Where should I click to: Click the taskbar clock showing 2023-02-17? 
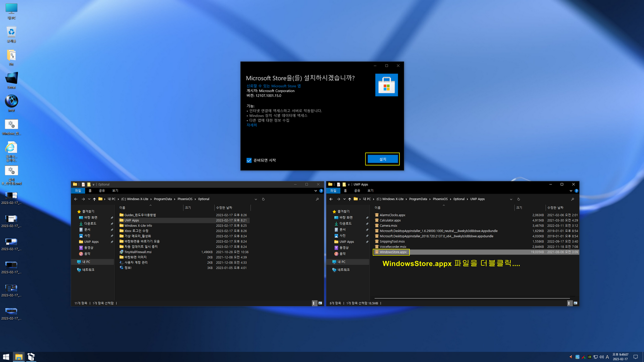coord(620,357)
